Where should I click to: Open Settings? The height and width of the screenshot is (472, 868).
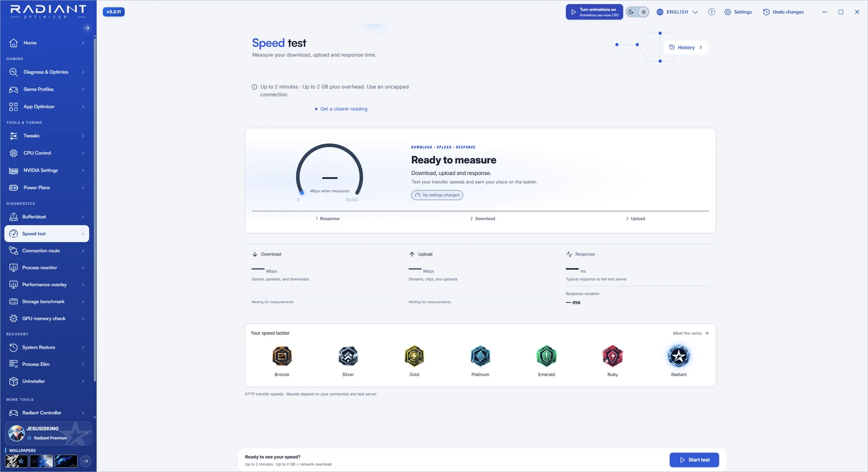738,12
